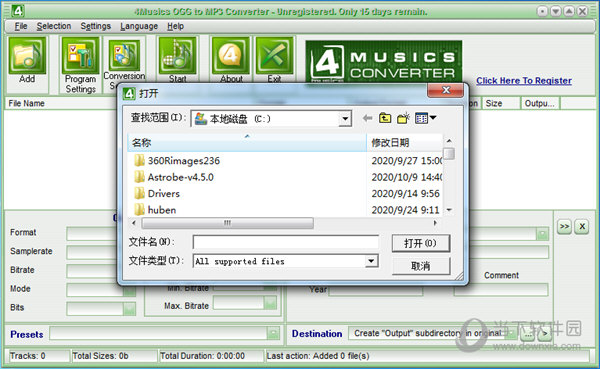Click the >> button in the tag panel
This screenshot has height=369, width=600.
564,226
